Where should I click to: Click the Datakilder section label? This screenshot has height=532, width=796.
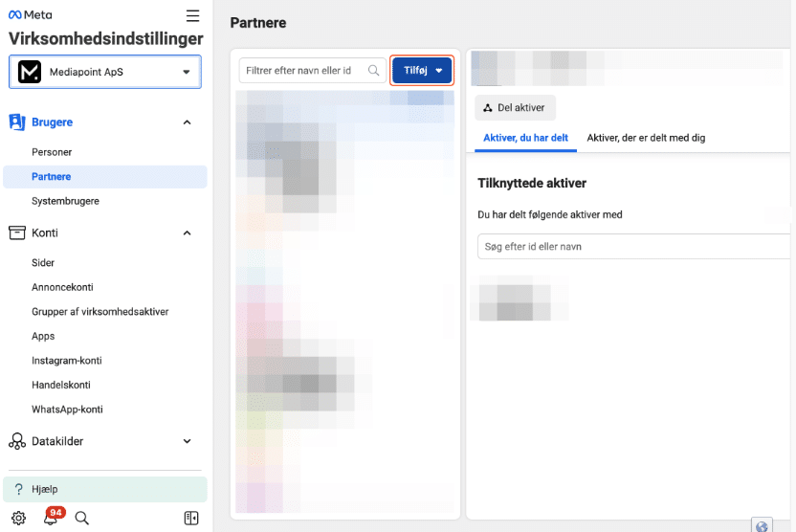(x=57, y=441)
